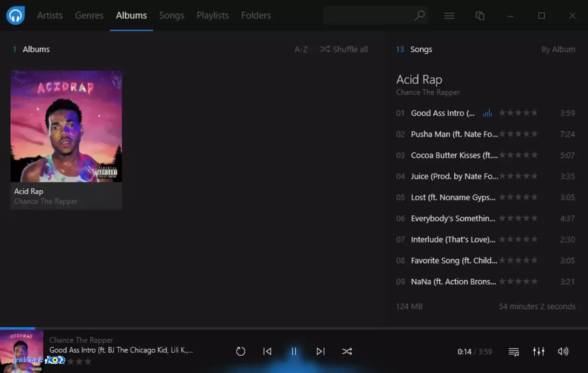Set star rating for Interlude track
The image size is (588, 373).
[518, 239]
